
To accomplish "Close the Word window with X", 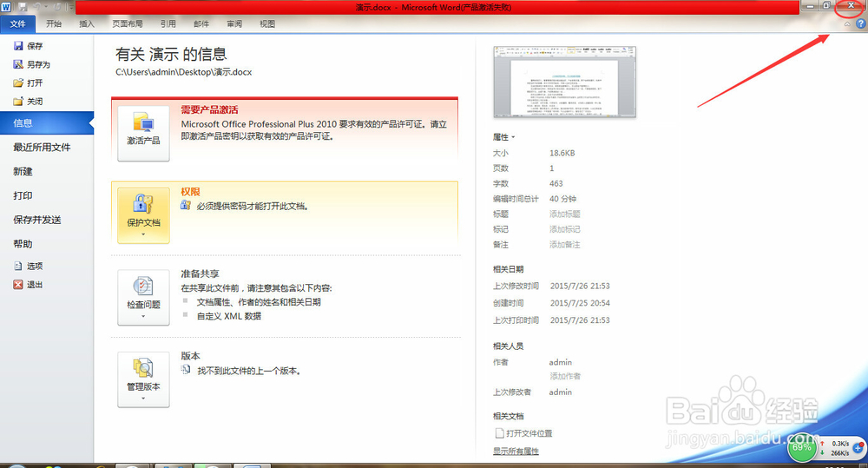I will (851, 6).
